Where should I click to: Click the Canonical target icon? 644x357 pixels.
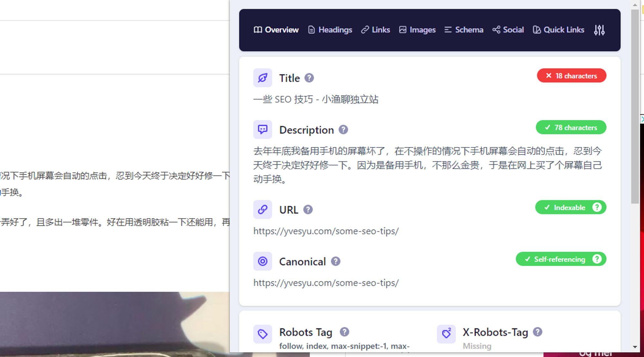point(263,261)
